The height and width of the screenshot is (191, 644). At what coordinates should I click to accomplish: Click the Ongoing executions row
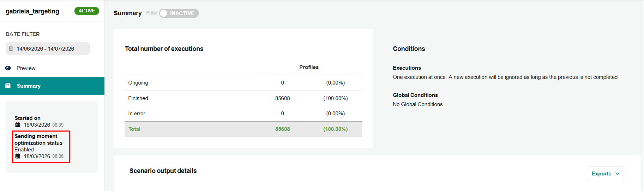[x=243, y=83]
